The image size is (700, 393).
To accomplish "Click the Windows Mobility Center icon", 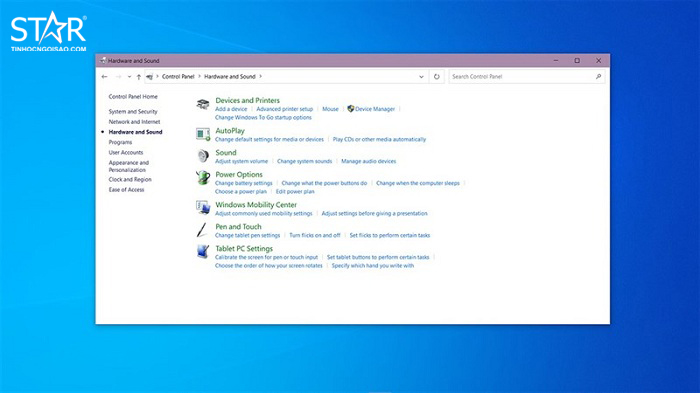I will tap(203, 208).
